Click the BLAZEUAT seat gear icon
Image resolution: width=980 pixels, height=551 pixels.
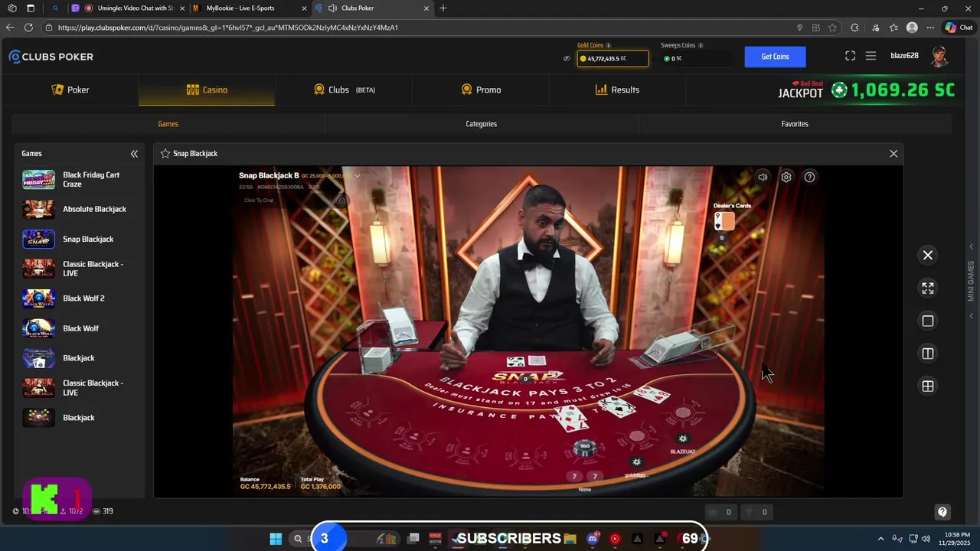coord(683,439)
